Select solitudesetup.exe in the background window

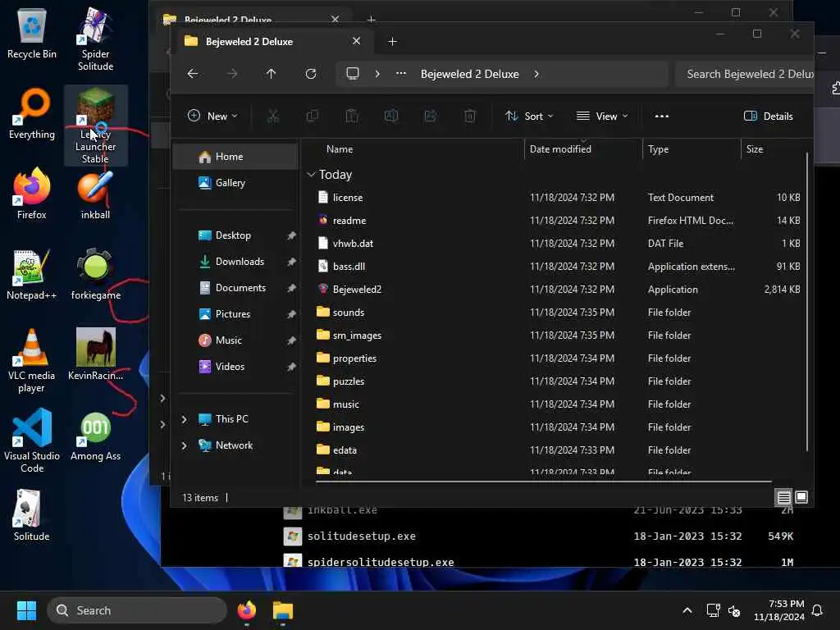361,536
